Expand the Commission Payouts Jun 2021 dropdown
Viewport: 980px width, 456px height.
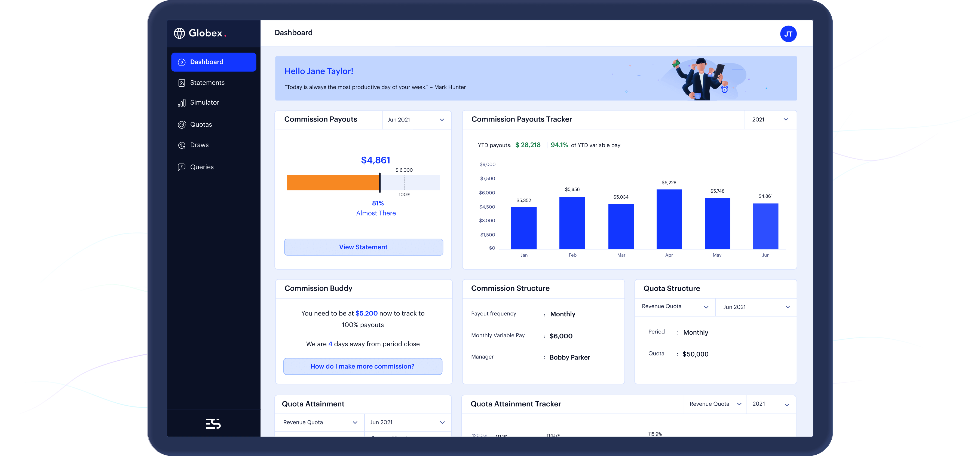coord(416,120)
